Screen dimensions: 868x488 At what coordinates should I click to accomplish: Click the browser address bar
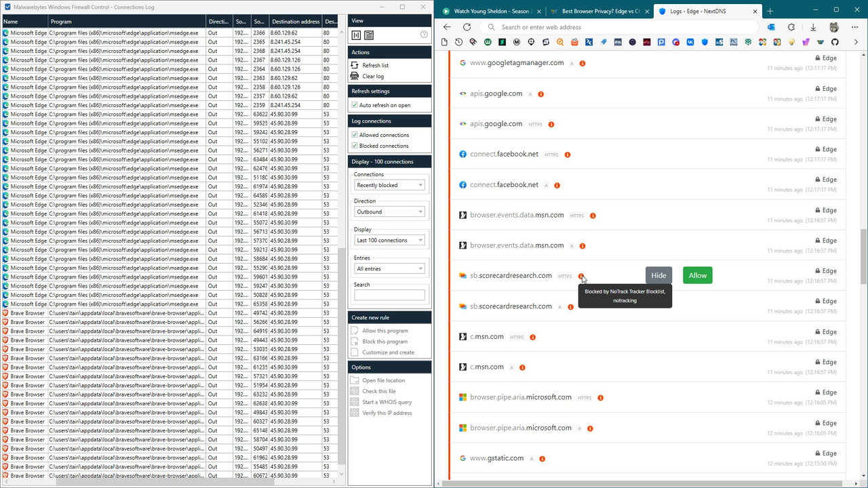[620, 27]
